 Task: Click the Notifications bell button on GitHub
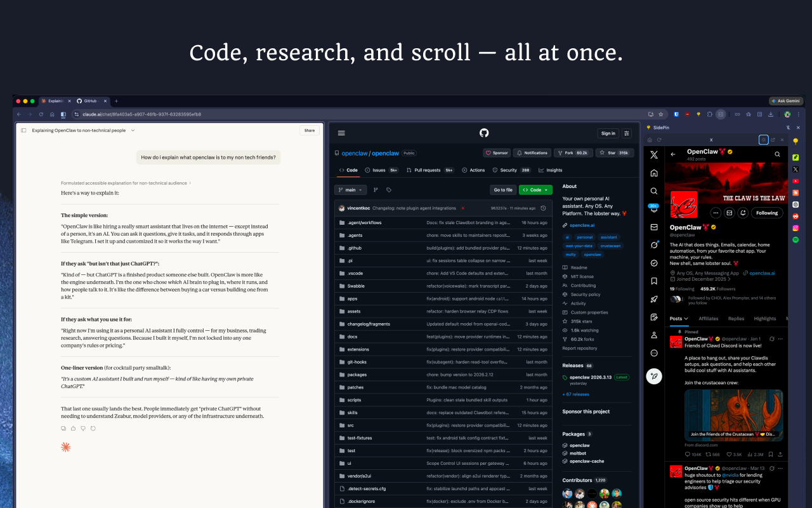(532, 153)
